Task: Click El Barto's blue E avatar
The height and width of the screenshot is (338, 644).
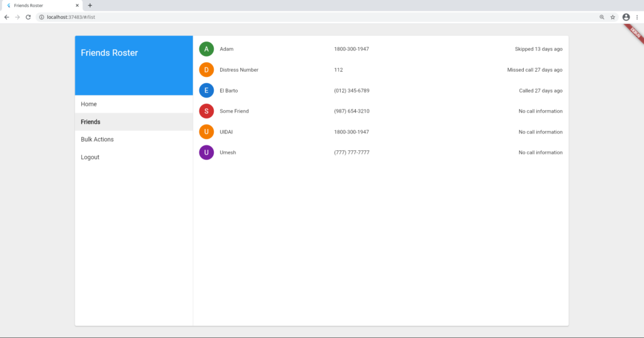Action: point(206,91)
